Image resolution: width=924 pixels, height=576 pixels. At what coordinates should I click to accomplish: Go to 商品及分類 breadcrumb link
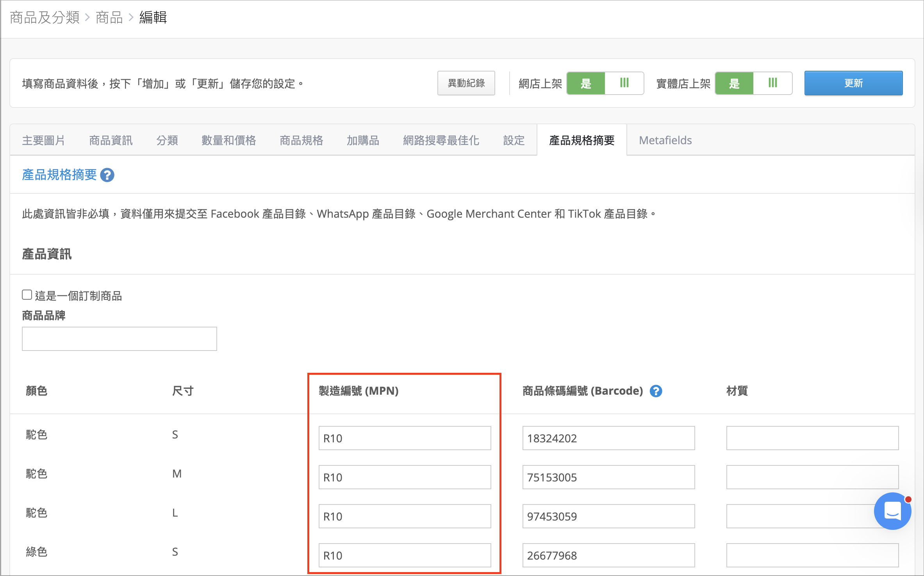[45, 18]
